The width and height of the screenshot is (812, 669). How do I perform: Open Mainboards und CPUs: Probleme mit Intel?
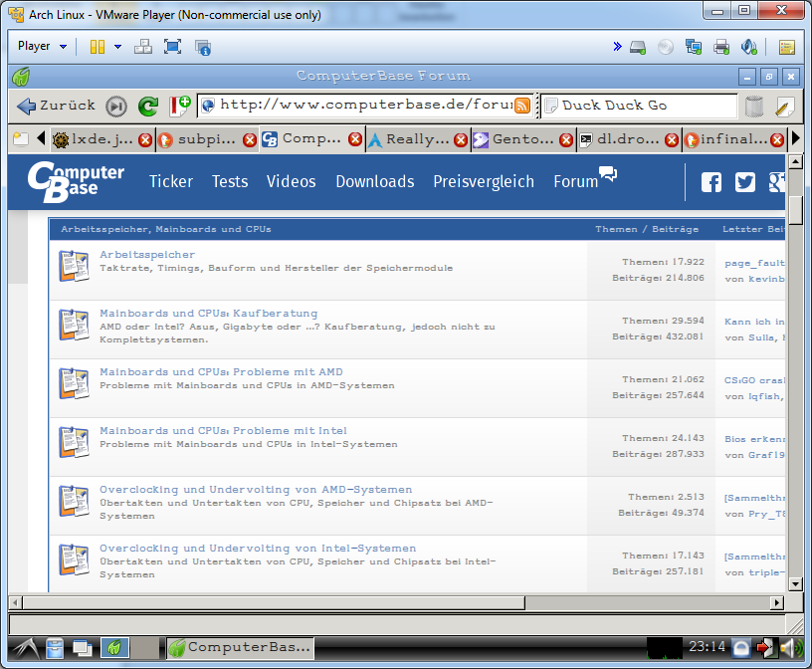pyautogui.click(x=223, y=431)
